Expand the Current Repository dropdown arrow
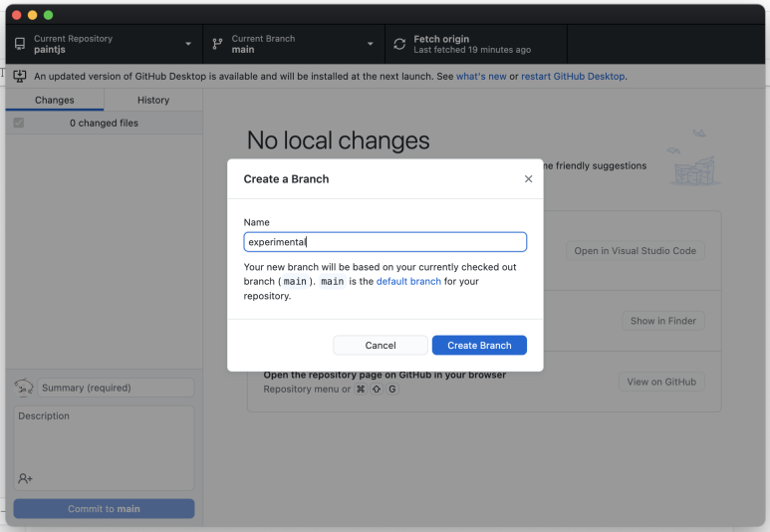Image resolution: width=770 pixels, height=532 pixels. pyautogui.click(x=188, y=44)
